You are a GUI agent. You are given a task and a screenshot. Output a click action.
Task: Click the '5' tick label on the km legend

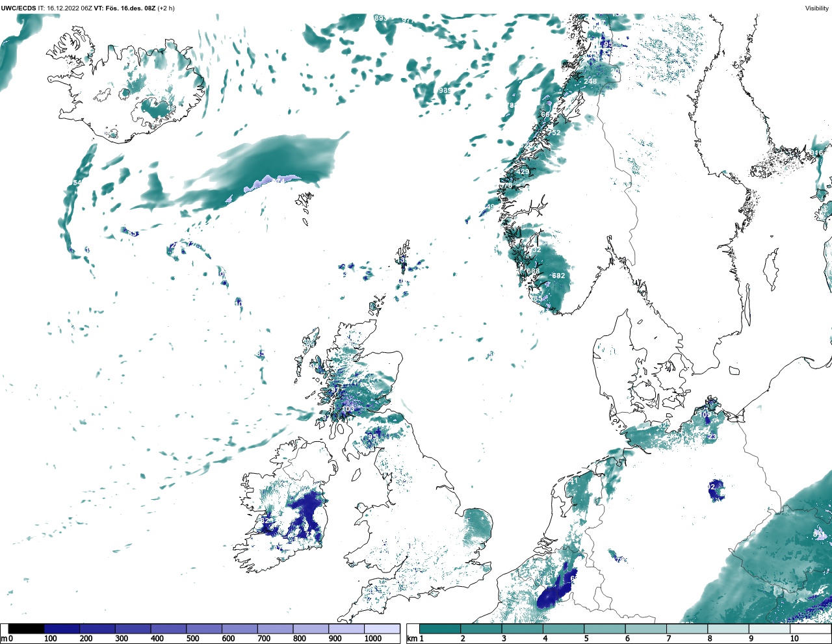(x=587, y=639)
